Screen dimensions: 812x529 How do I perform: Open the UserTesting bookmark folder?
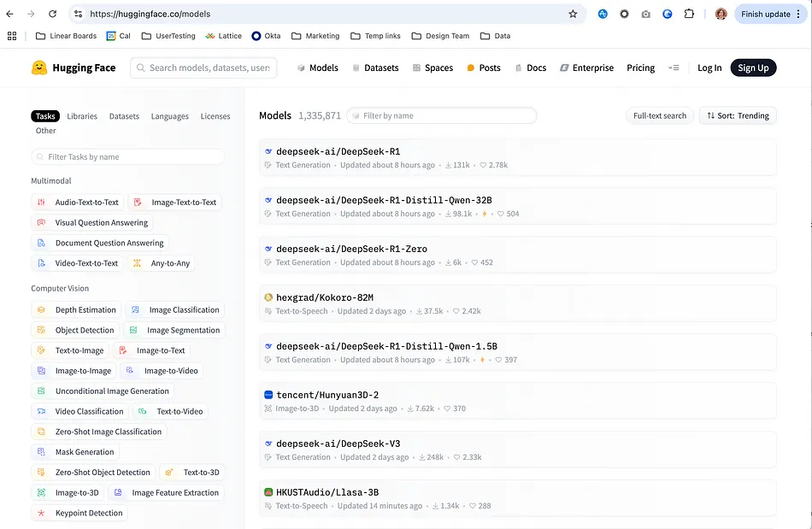coord(168,36)
